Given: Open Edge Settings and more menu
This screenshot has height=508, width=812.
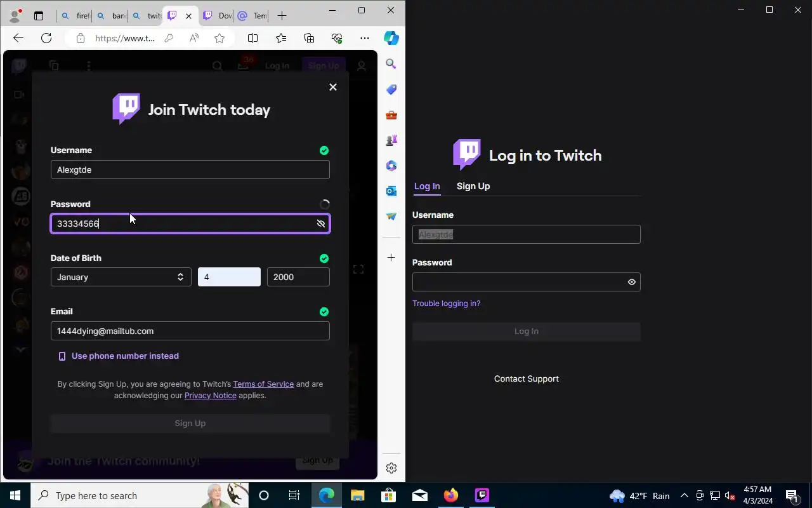Looking at the screenshot, I should pyautogui.click(x=365, y=38).
